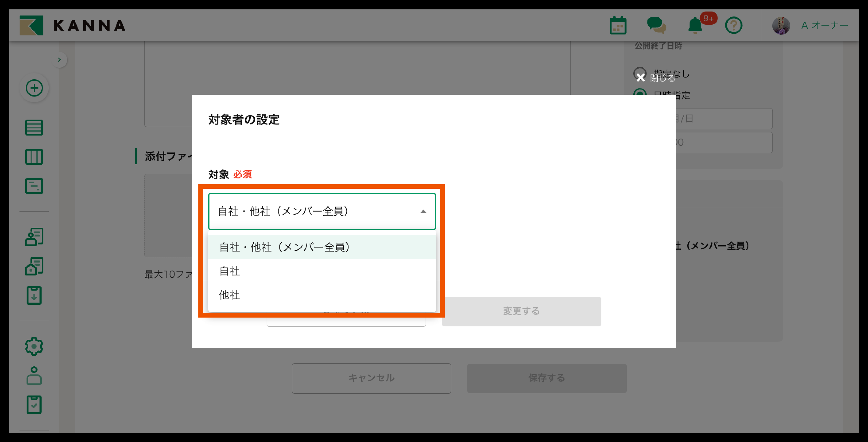Image resolution: width=868 pixels, height=442 pixels.
Task: Open the A オーナー user menu
Action: (x=824, y=26)
